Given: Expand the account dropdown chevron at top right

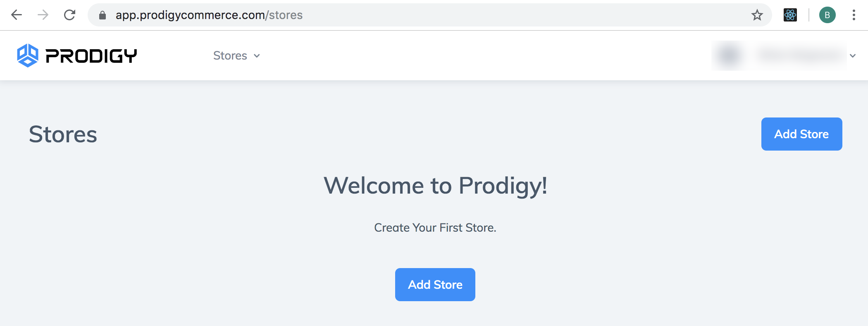Looking at the screenshot, I should 853,56.
